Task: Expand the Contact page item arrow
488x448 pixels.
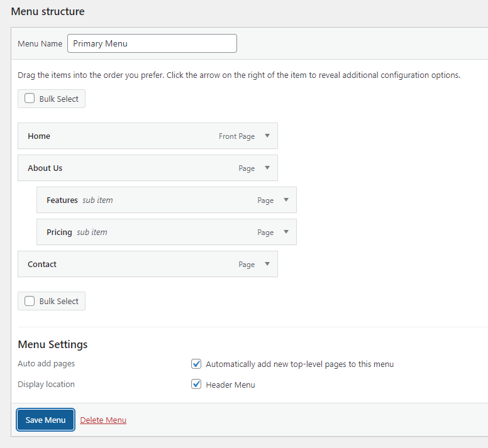Action: click(x=267, y=264)
